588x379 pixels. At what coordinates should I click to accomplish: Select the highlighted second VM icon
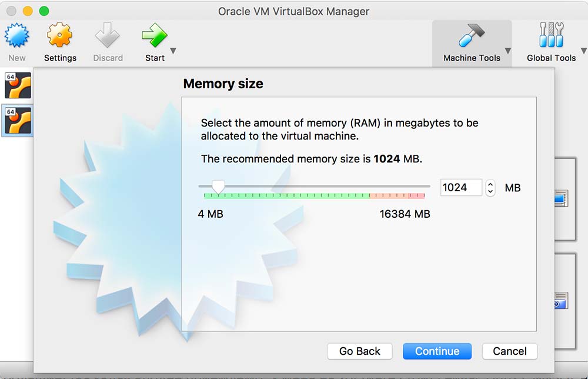18,121
